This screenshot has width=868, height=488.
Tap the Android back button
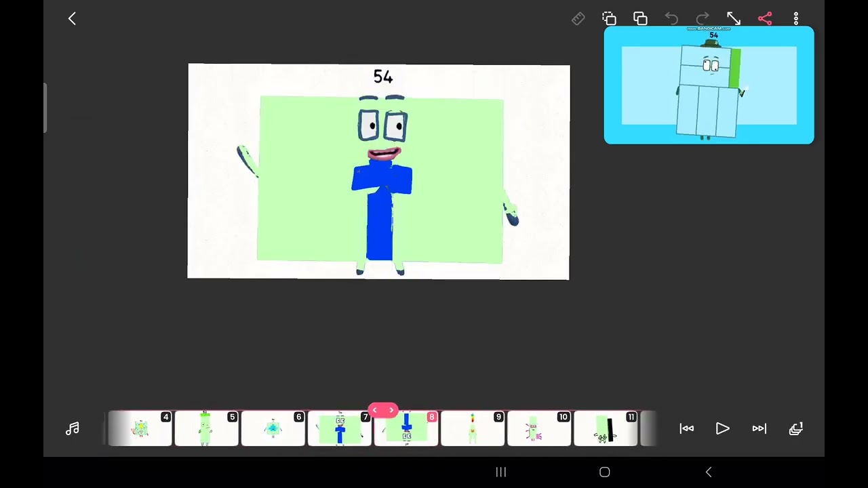pyautogui.click(x=709, y=472)
